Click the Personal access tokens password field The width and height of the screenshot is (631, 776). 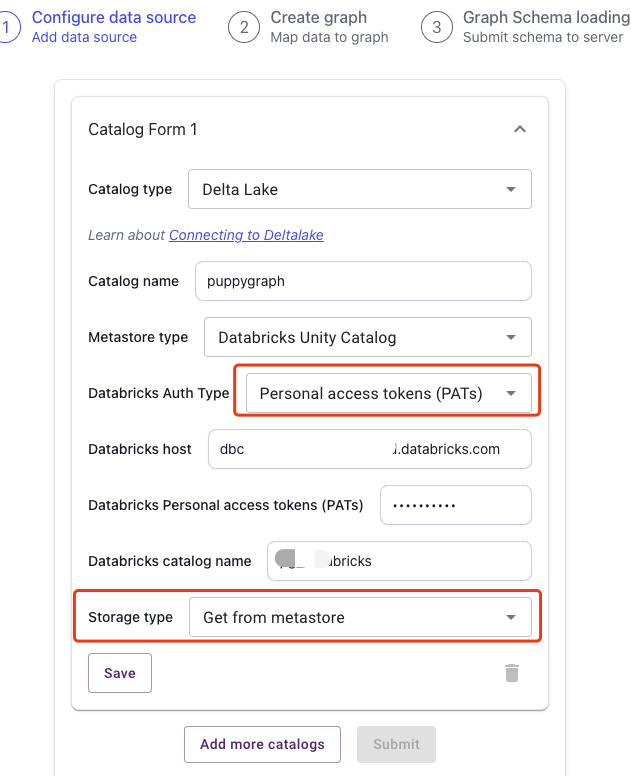tap(456, 505)
